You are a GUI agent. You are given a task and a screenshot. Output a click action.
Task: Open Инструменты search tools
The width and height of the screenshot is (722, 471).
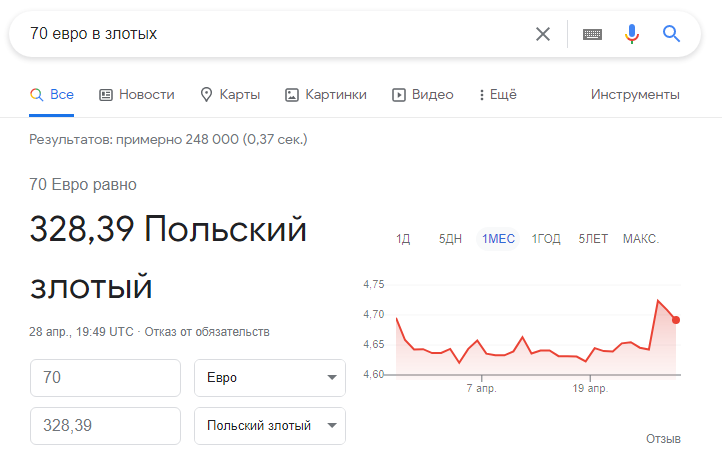coord(635,94)
